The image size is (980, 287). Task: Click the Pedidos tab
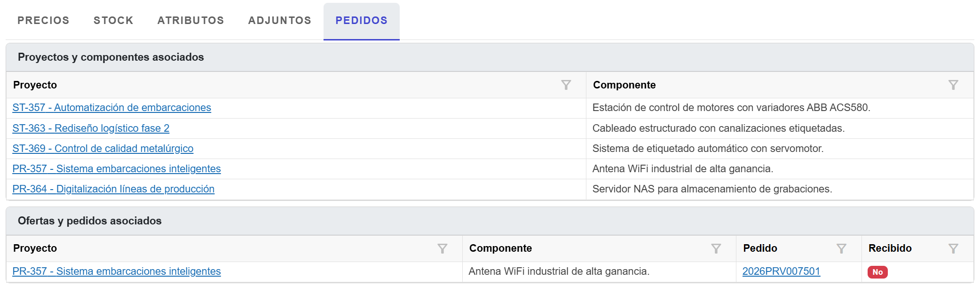[361, 21]
